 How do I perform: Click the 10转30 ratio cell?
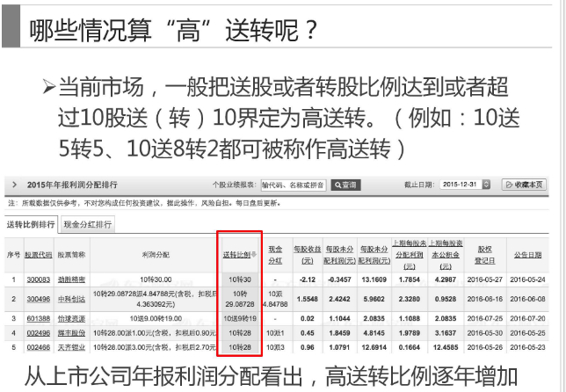pos(240,279)
